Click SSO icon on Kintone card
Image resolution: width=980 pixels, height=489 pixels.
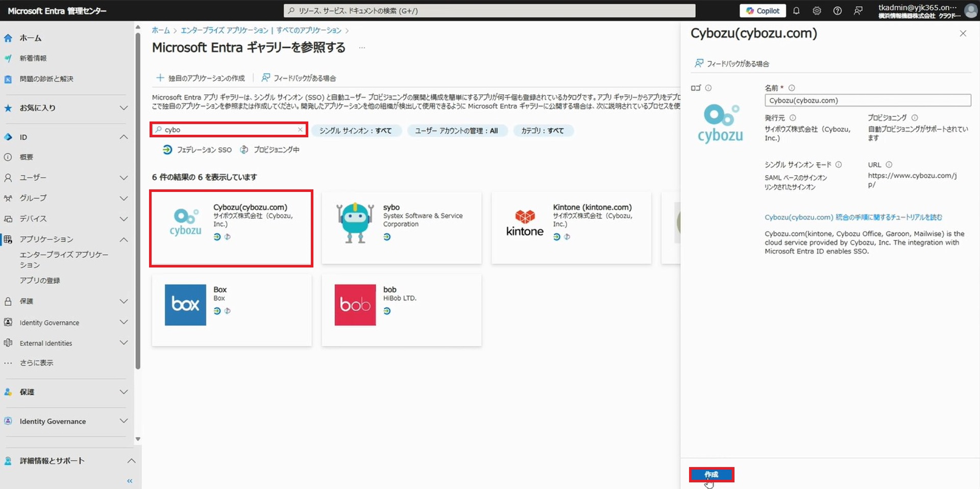(557, 237)
